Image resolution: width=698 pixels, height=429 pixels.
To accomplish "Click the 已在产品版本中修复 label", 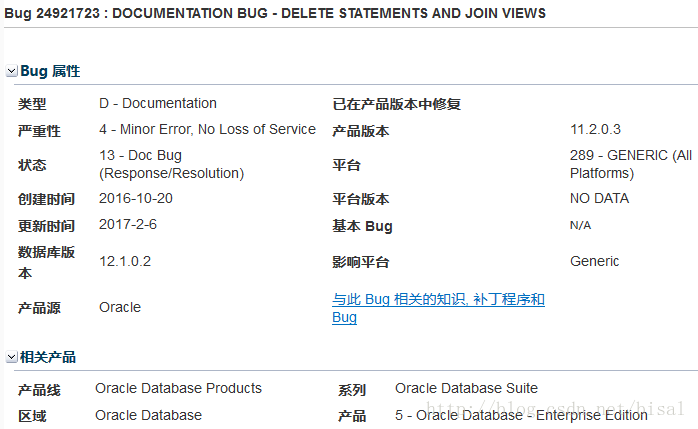I will [x=396, y=104].
